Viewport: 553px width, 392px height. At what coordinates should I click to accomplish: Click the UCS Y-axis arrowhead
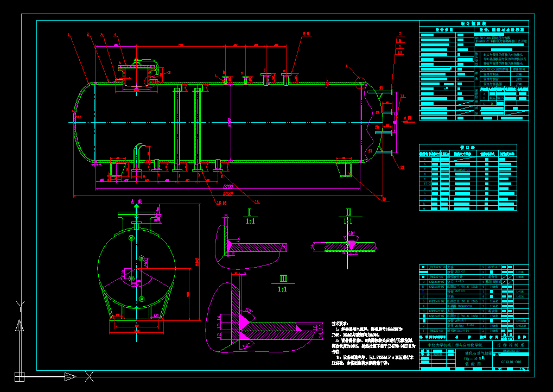pos(20,325)
